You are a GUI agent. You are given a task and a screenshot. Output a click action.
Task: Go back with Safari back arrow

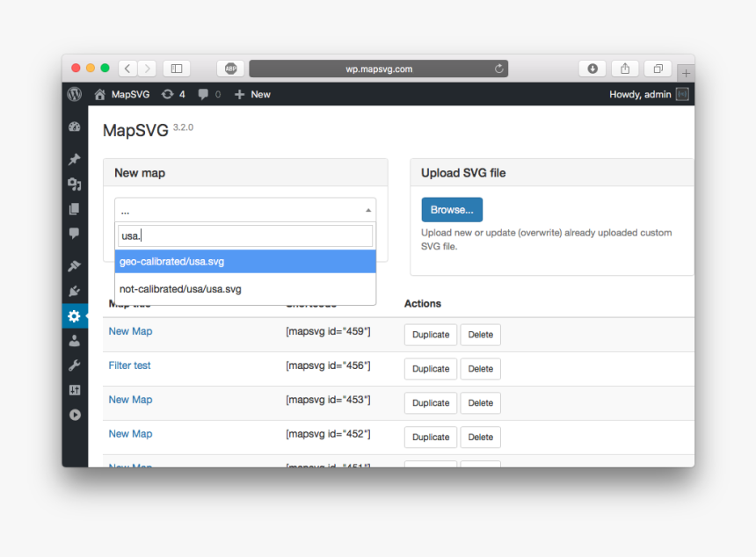click(x=127, y=69)
